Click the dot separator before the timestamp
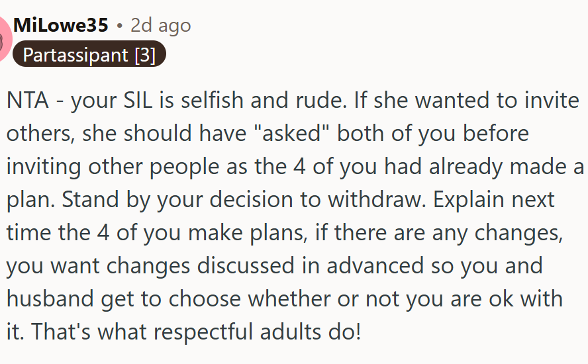Screen dimensions: 588x364 [x=119, y=26]
